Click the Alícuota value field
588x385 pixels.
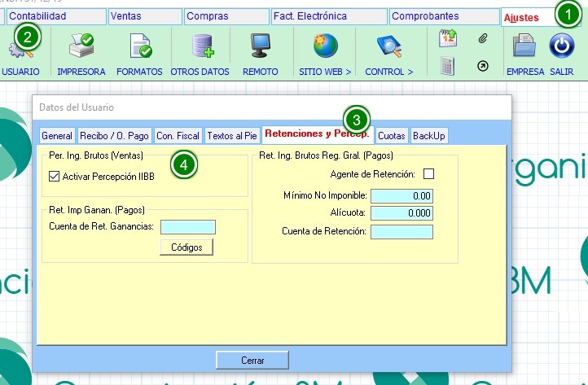pyautogui.click(x=402, y=213)
